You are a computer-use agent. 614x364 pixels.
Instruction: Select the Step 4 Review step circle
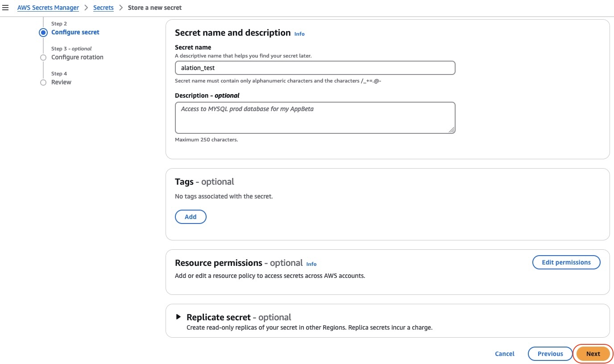click(43, 82)
